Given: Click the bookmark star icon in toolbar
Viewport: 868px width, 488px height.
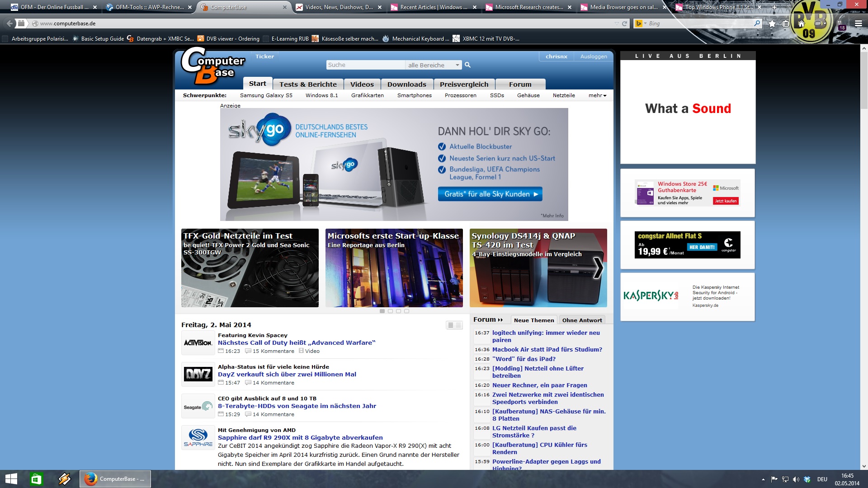Looking at the screenshot, I should tap(772, 23).
